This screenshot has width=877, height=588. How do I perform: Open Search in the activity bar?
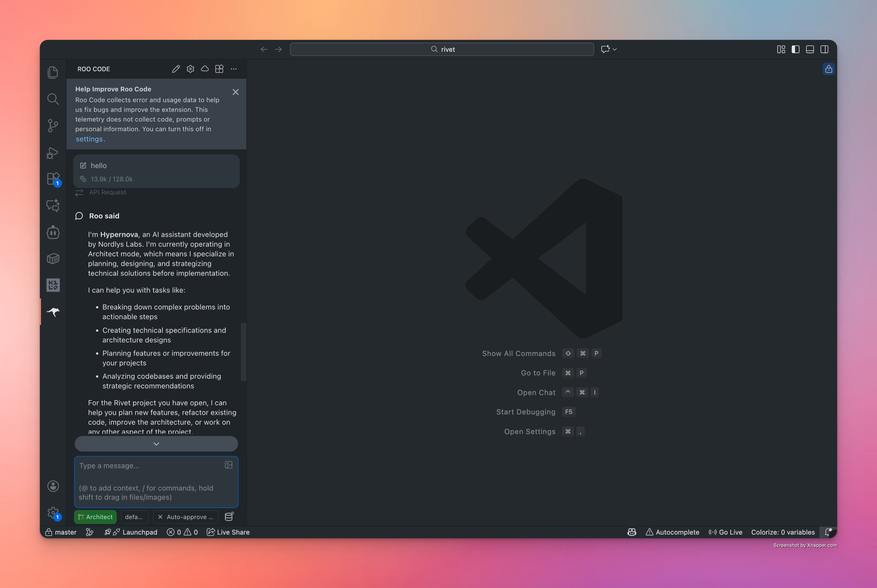[53, 99]
